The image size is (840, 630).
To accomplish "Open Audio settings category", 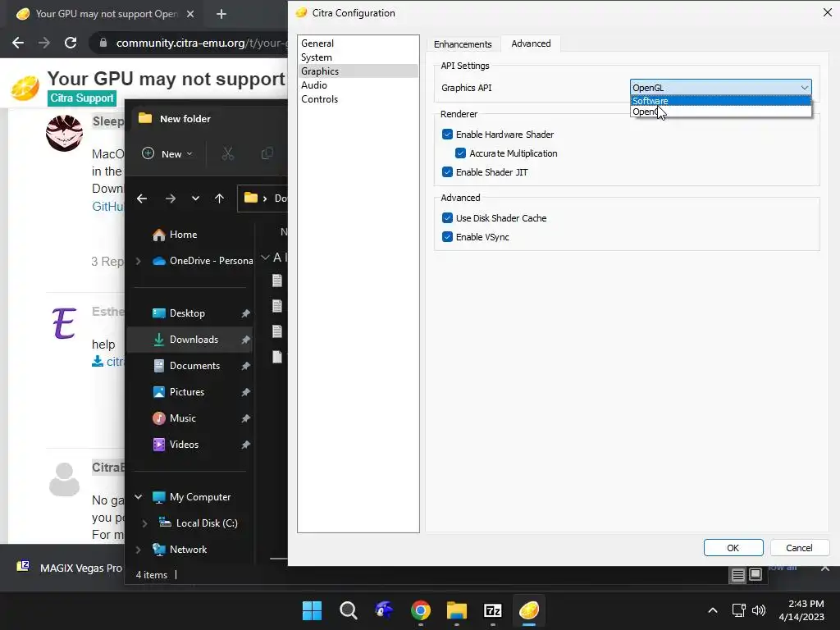I will (x=314, y=85).
